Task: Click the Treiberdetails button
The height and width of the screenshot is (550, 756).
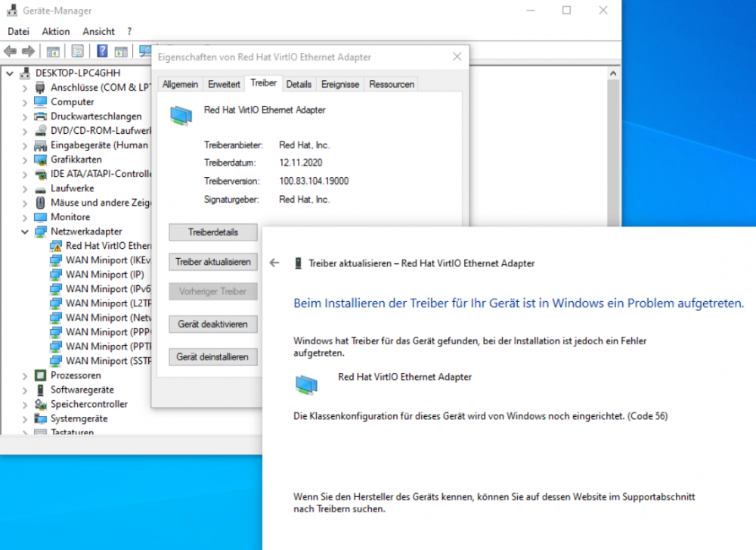Action: [213, 232]
